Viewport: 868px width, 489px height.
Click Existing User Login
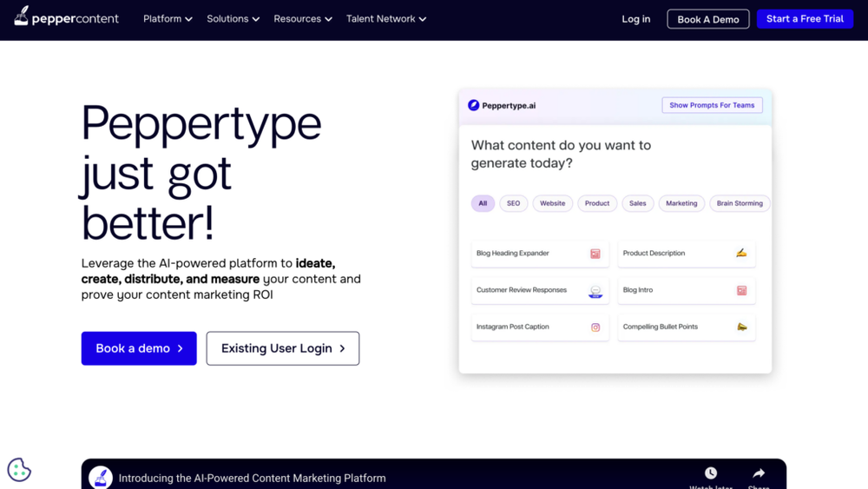click(x=283, y=348)
